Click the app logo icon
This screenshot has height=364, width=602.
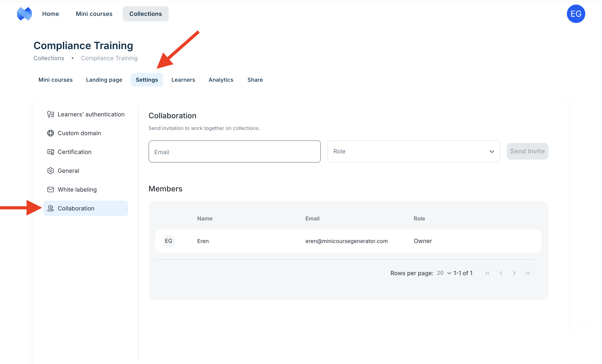click(24, 14)
